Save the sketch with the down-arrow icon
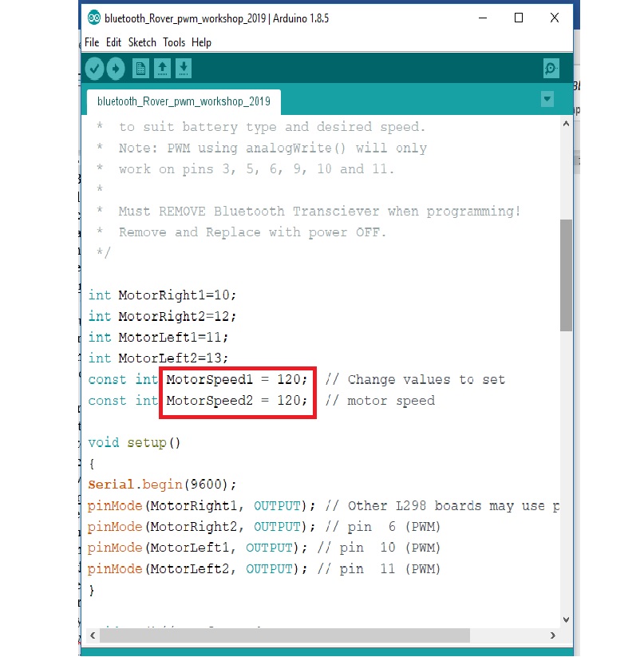Viewport: 644px width, 657px height. pyautogui.click(x=183, y=69)
